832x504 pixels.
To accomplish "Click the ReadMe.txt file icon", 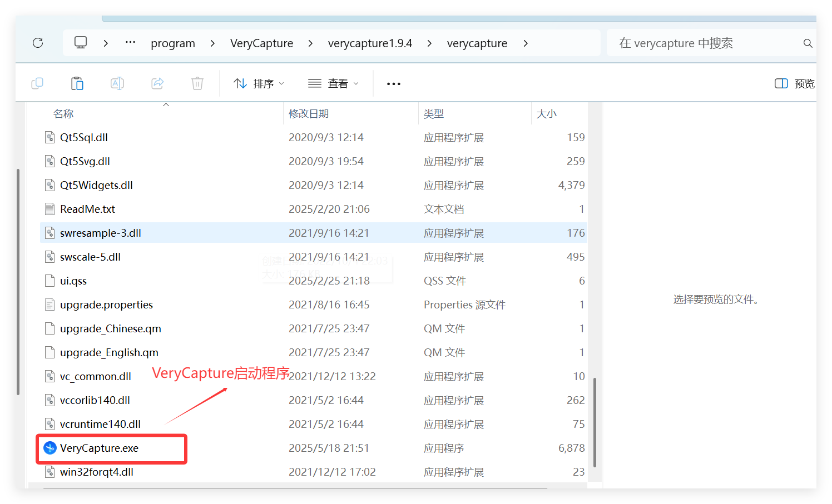I will (x=50, y=209).
